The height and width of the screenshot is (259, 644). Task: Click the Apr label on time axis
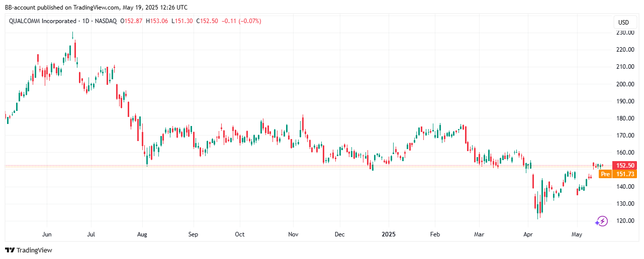528,234
